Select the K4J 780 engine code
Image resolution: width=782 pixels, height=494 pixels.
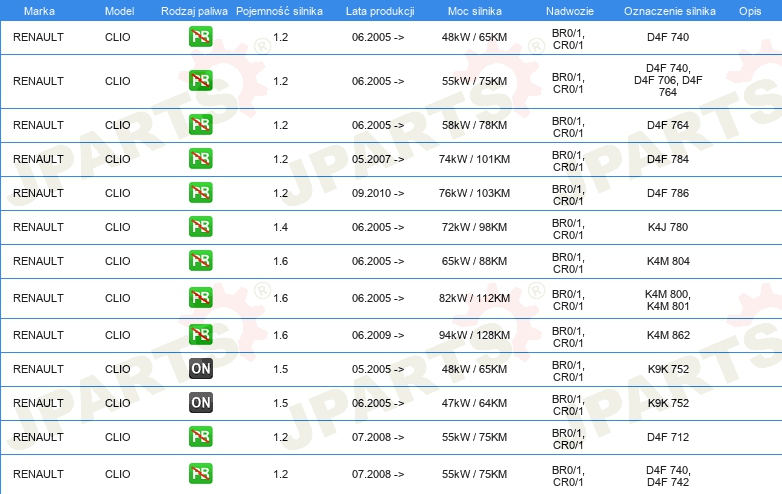(x=668, y=227)
